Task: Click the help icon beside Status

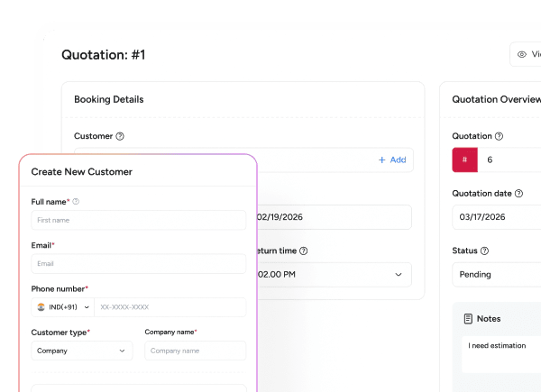Action: (x=484, y=251)
